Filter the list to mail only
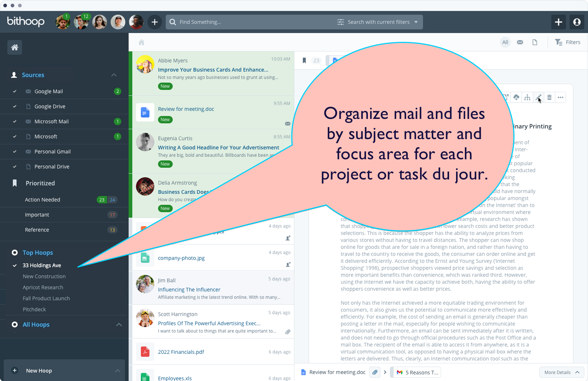This screenshot has width=588, height=381. tap(520, 42)
